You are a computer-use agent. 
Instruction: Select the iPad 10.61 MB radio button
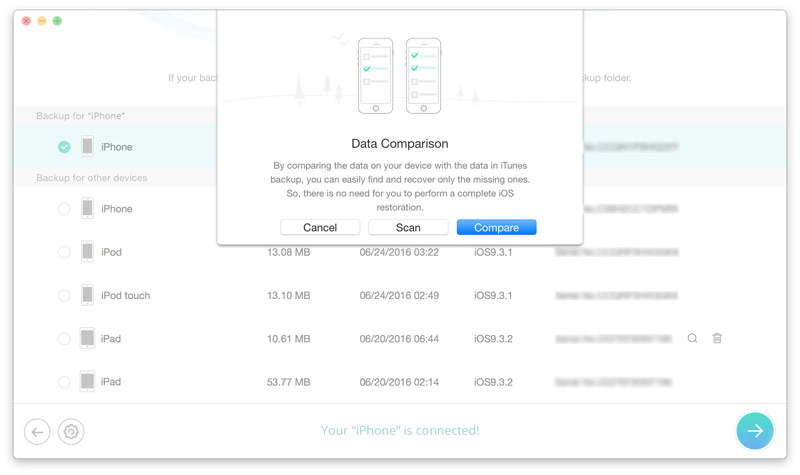point(64,339)
